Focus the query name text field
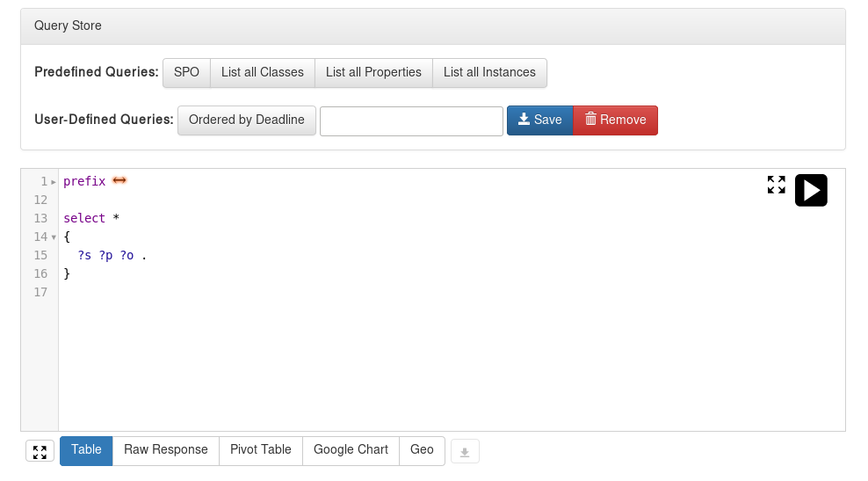The width and height of the screenshot is (868, 481). click(x=411, y=121)
